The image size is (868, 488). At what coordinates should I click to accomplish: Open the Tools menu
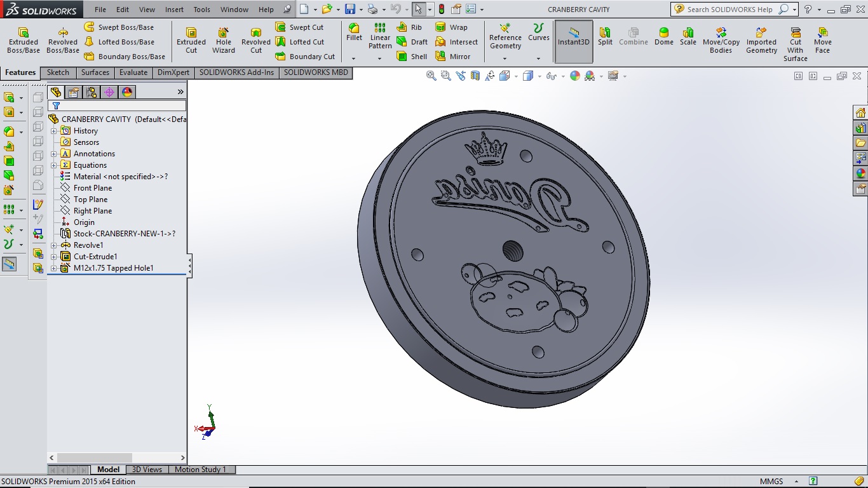tap(202, 10)
